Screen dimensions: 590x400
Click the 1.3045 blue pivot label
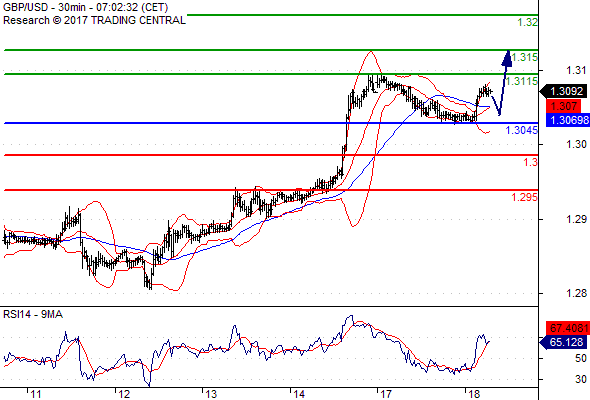[522, 130]
